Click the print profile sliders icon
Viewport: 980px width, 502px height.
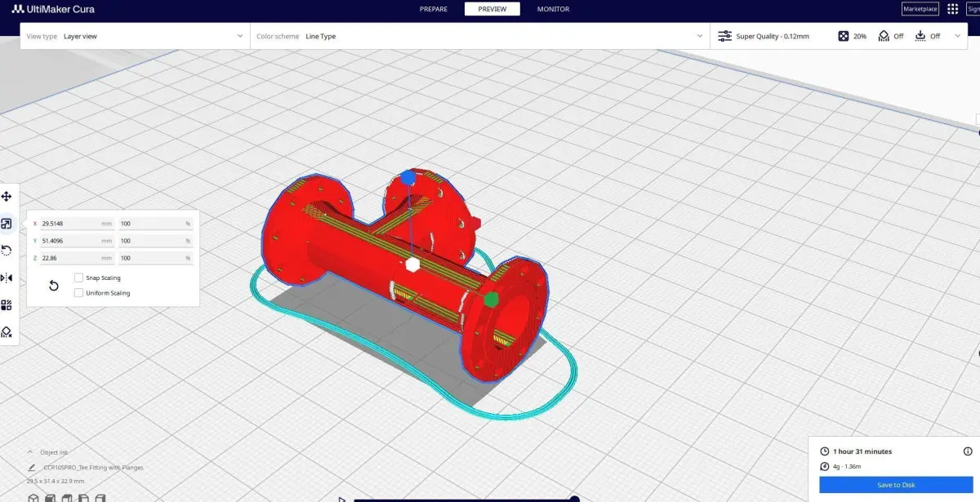pos(724,36)
